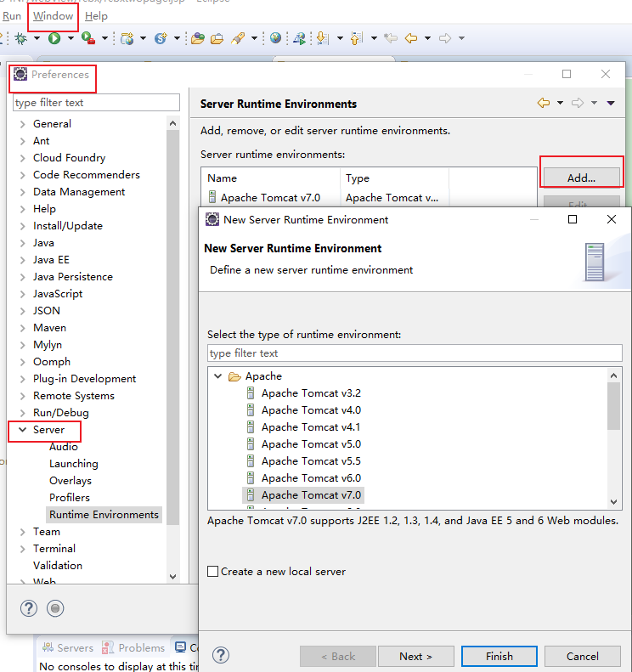Click the Forward arrow in main toolbar

click(445, 38)
